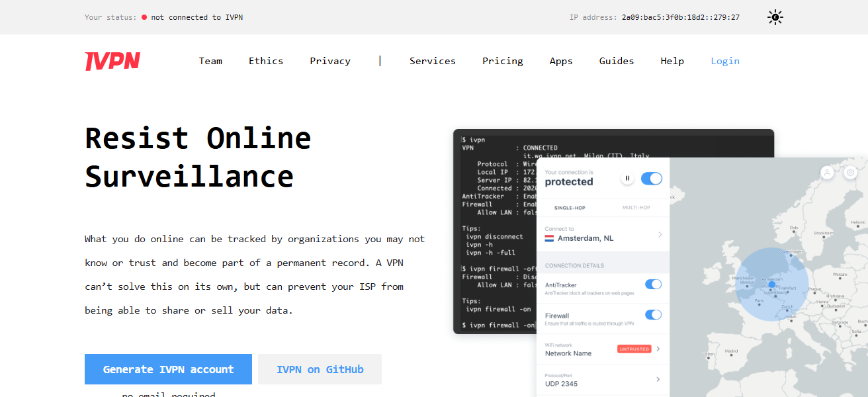This screenshot has width=868, height=397.
Task: Click the 'Resist Online Surveillance' heading
Action: coord(198,157)
